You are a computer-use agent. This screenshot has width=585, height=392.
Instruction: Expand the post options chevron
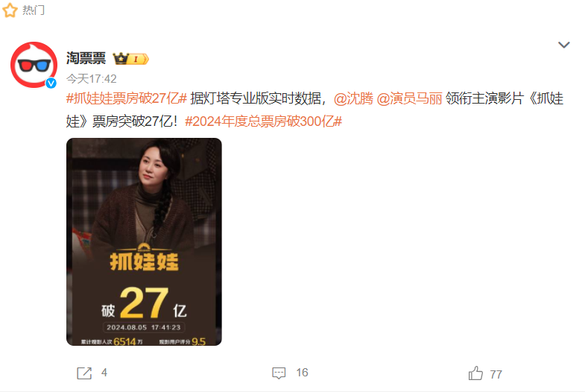click(x=563, y=45)
